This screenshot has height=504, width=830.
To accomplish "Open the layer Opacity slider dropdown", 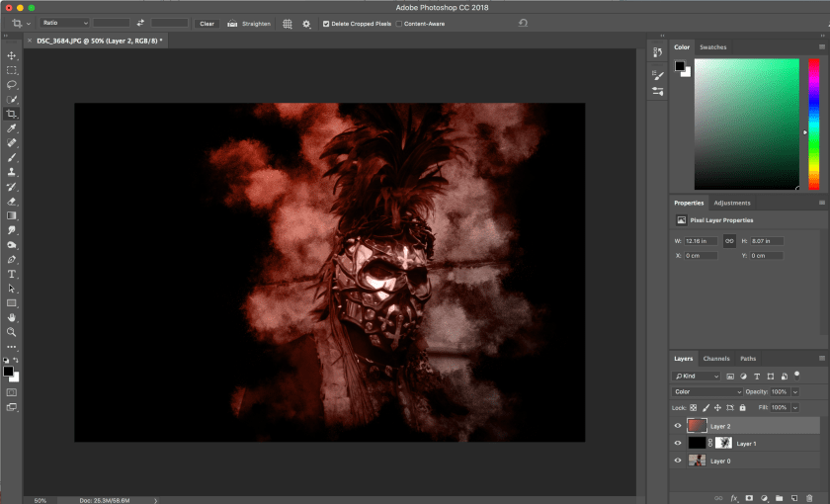I will pos(794,392).
